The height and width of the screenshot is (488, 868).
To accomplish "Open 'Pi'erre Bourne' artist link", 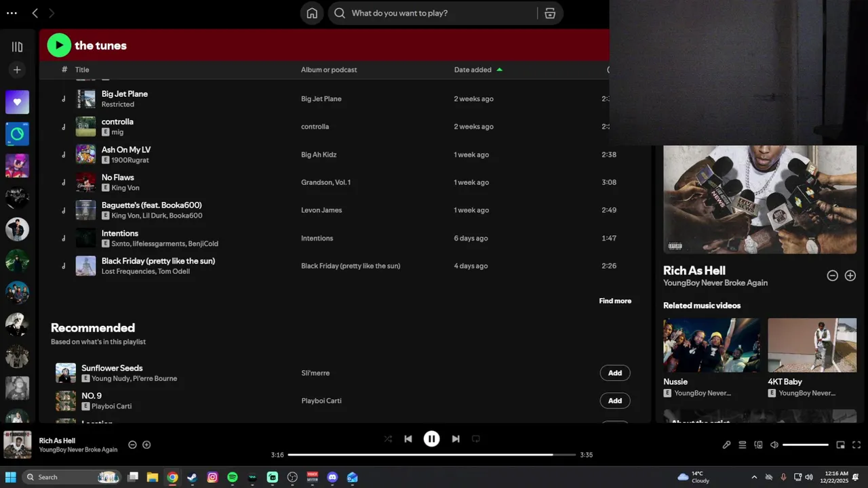I will (155, 378).
